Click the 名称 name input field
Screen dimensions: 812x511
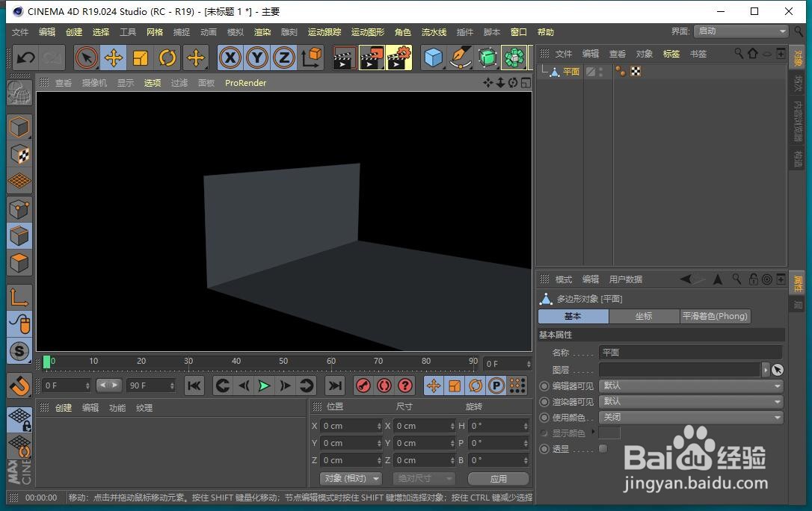point(690,352)
